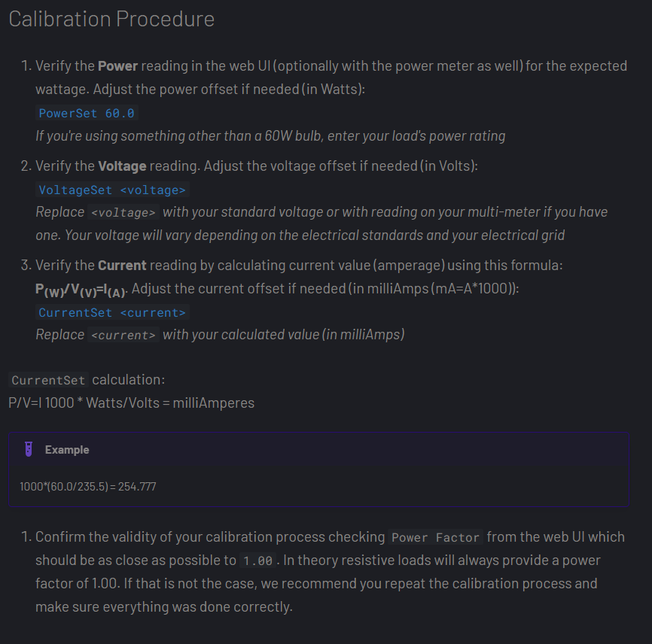Viewport: 652px width, 644px height.
Task: Click the bold word 'Power' in step 1
Action: point(118,66)
